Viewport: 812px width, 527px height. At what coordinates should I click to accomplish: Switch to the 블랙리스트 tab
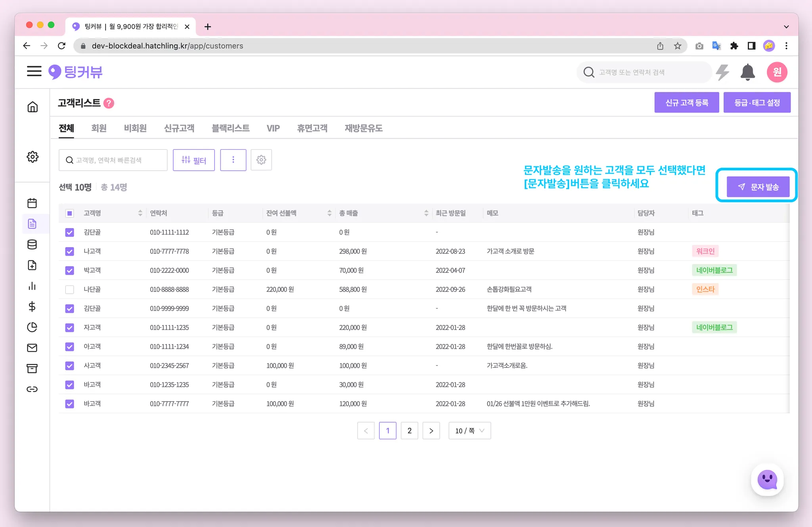(x=230, y=128)
